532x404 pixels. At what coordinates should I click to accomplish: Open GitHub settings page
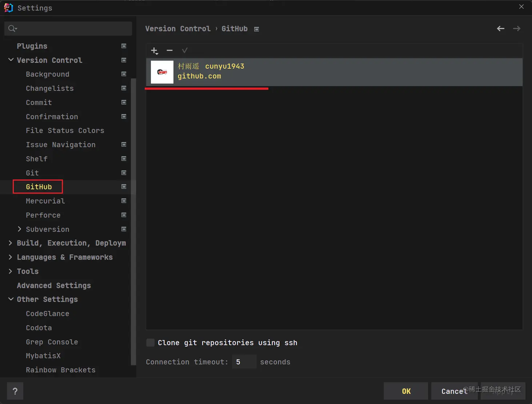point(39,187)
